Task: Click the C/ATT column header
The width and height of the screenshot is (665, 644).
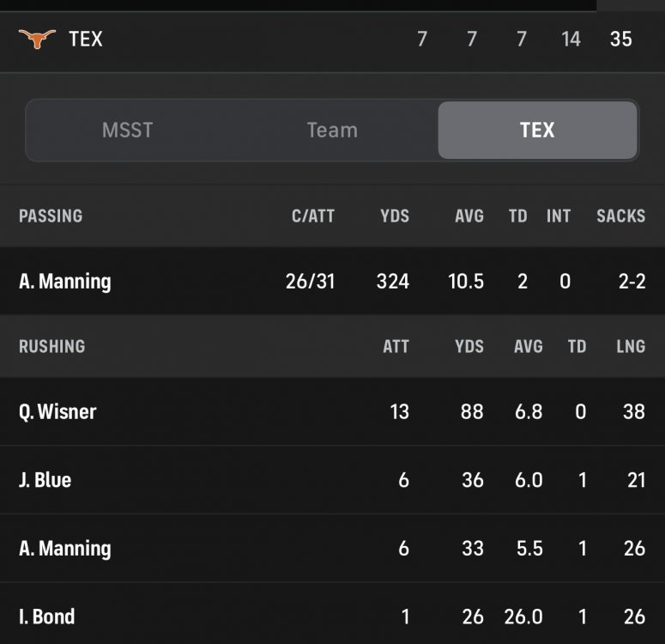Action: pyautogui.click(x=312, y=216)
